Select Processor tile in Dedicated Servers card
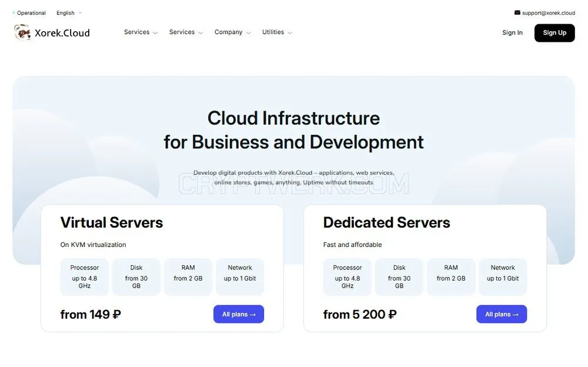This screenshot has width=588, height=367. click(348, 276)
